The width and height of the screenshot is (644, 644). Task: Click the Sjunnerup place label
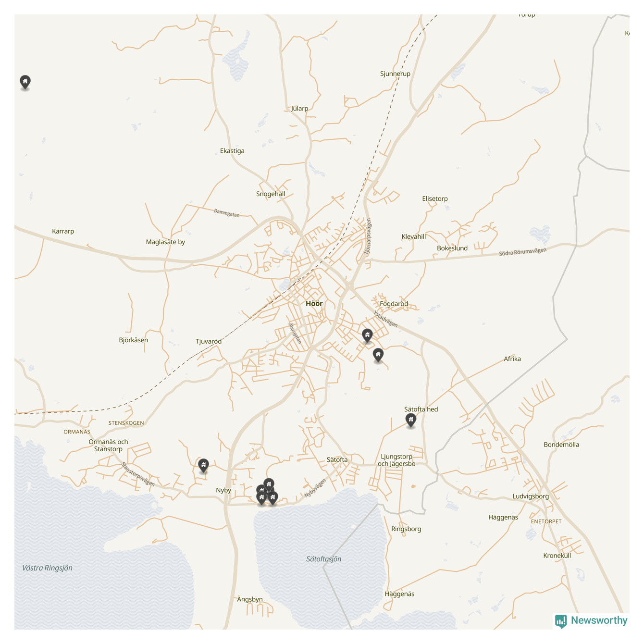(395, 74)
